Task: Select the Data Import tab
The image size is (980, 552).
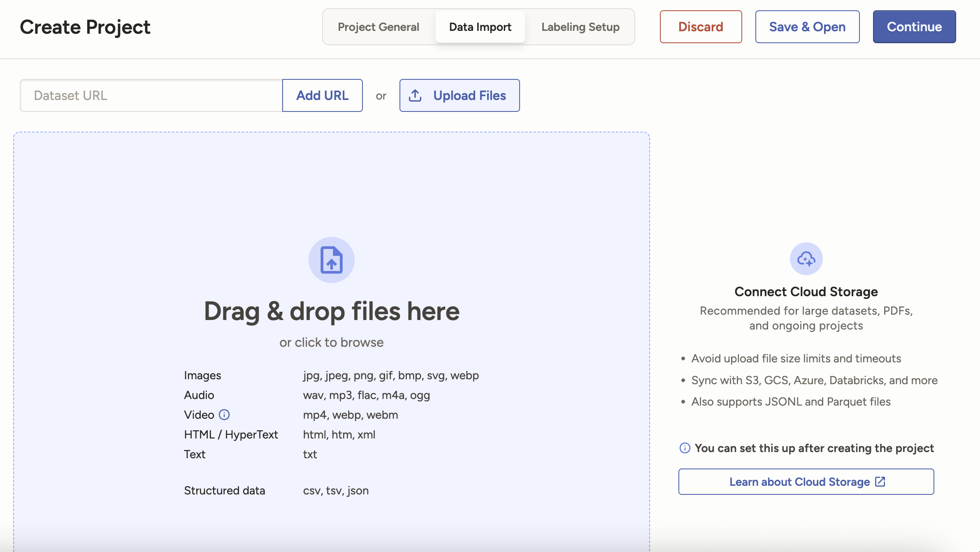Action: [480, 27]
